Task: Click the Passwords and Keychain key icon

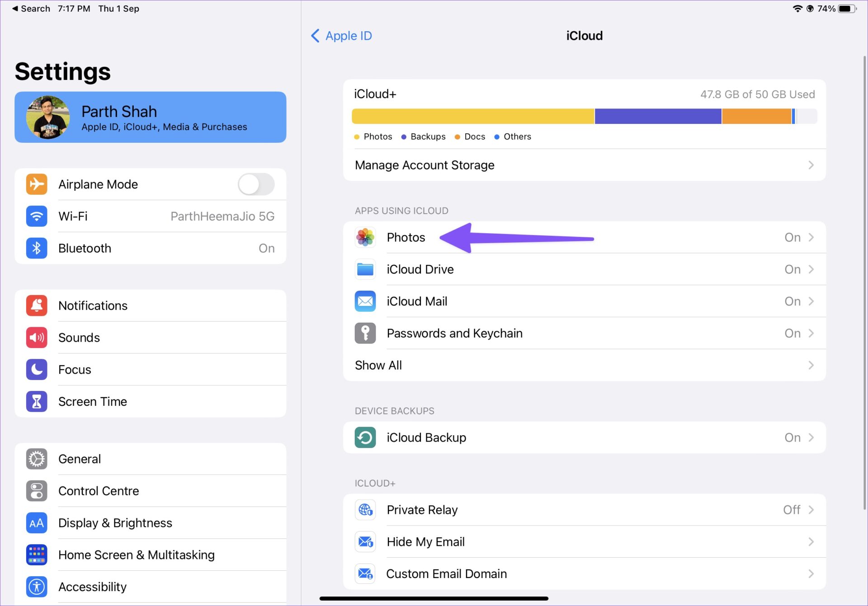Action: click(x=365, y=333)
